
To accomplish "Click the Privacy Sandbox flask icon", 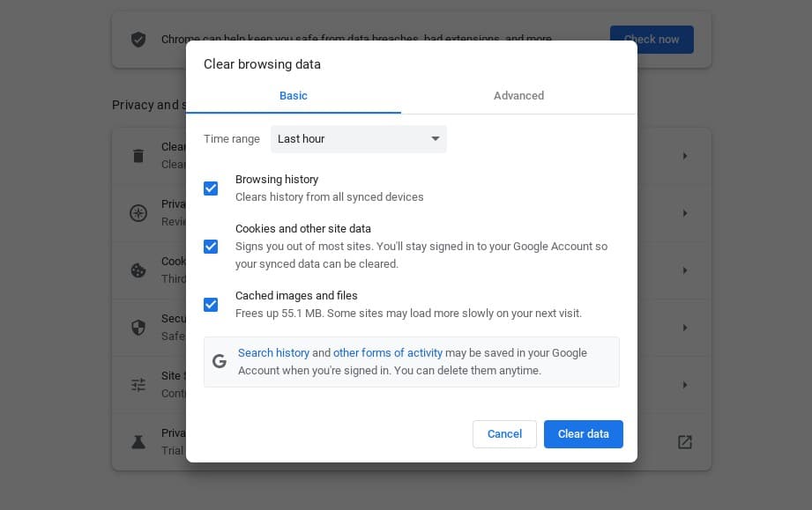I will (x=138, y=442).
